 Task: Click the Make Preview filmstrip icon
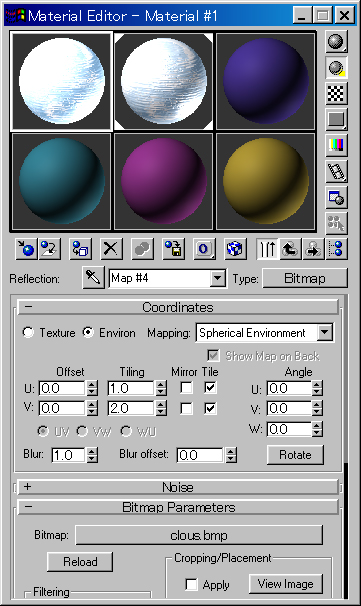[x=336, y=171]
